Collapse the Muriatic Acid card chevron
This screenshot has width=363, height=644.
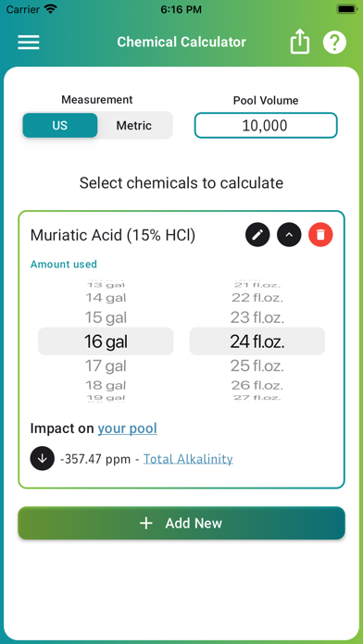click(289, 235)
